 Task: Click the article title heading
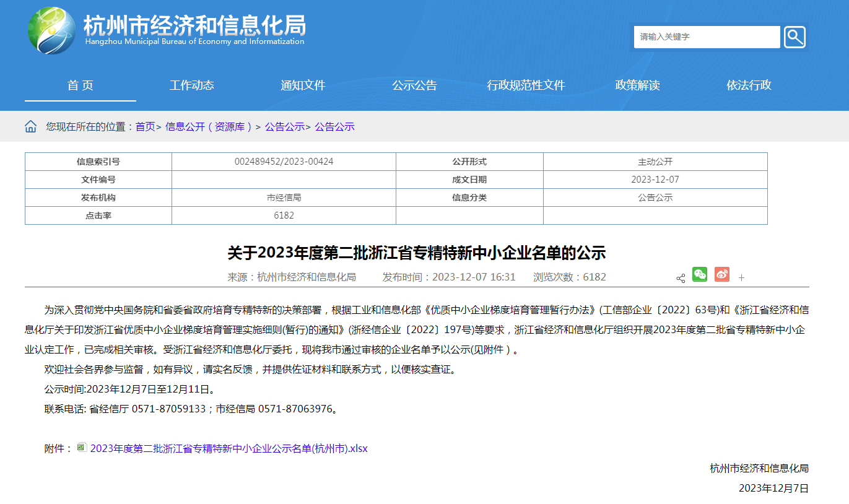pyautogui.click(x=417, y=253)
